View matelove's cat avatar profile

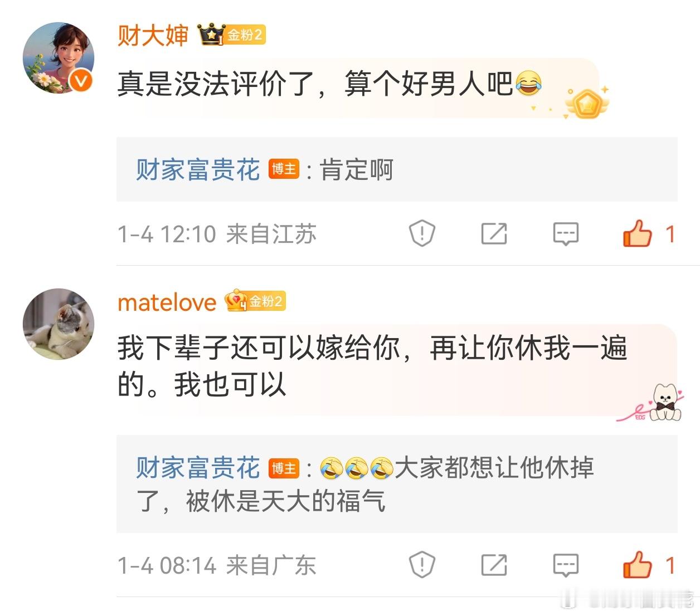(x=58, y=324)
